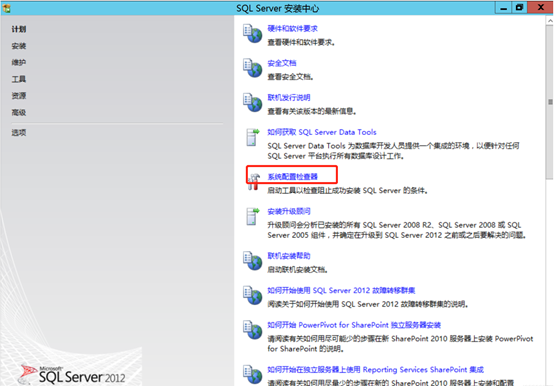Select the 高级 page in sidebar
554x386 pixels.
(19, 113)
